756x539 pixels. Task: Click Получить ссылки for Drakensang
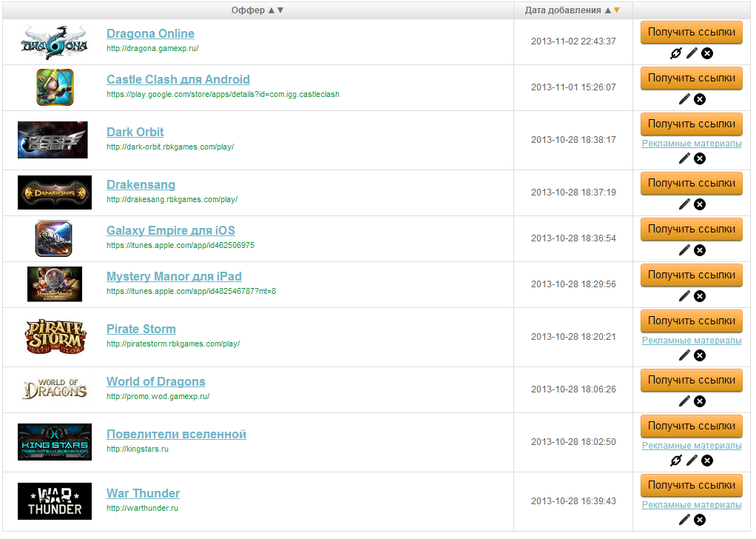(x=692, y=184)
